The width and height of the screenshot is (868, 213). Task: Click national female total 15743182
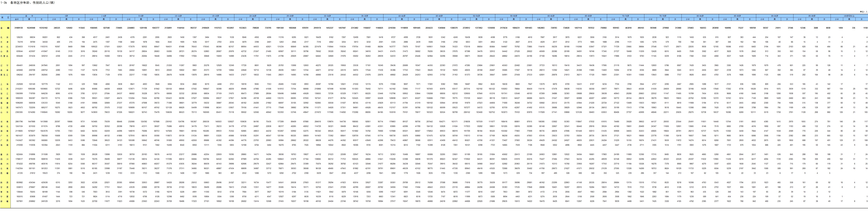click(43, 28)
